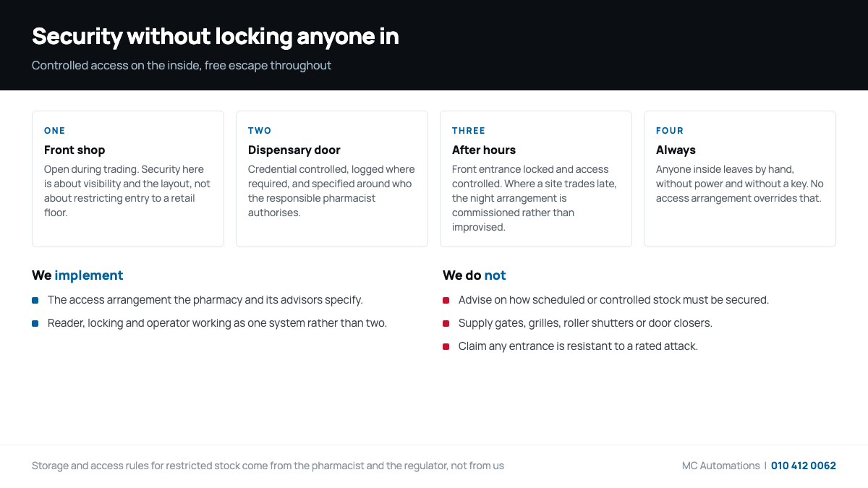Click the 'We do not' heading

tap(475, 275)
